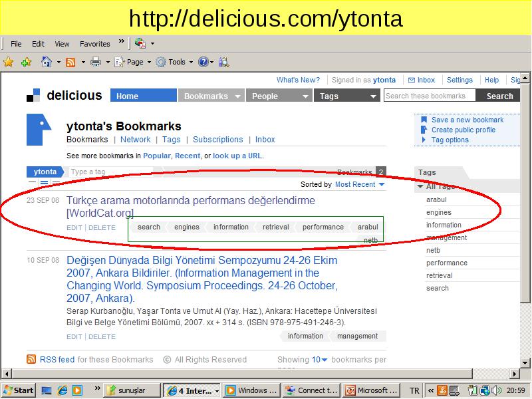The height and width of the screenshot is (399, 532).
Task: Click EDIT on the 23 SEP 08 bookmark
Action: coord(74,227)
